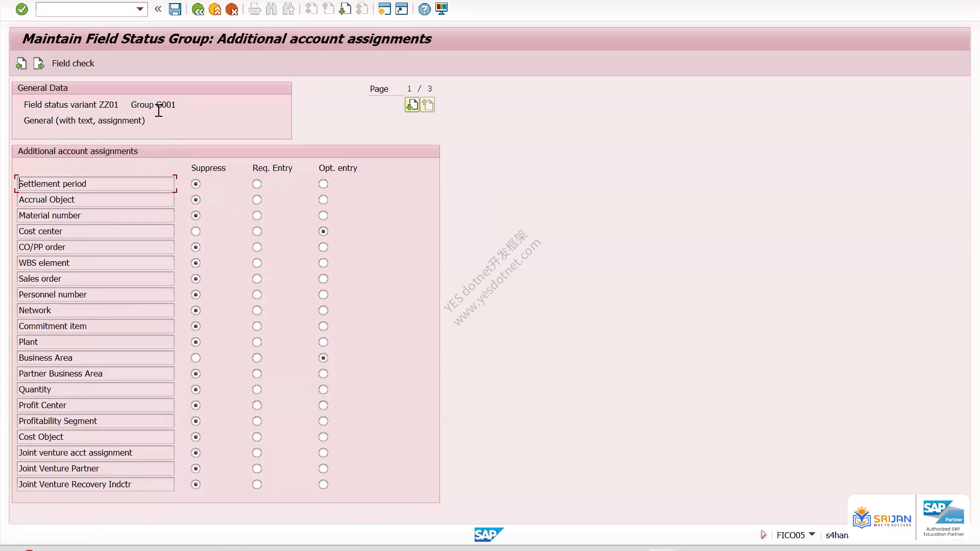Set Plant to Req. Entry
This screenshot has width=980, height=551.
click(x=257, y=342)
